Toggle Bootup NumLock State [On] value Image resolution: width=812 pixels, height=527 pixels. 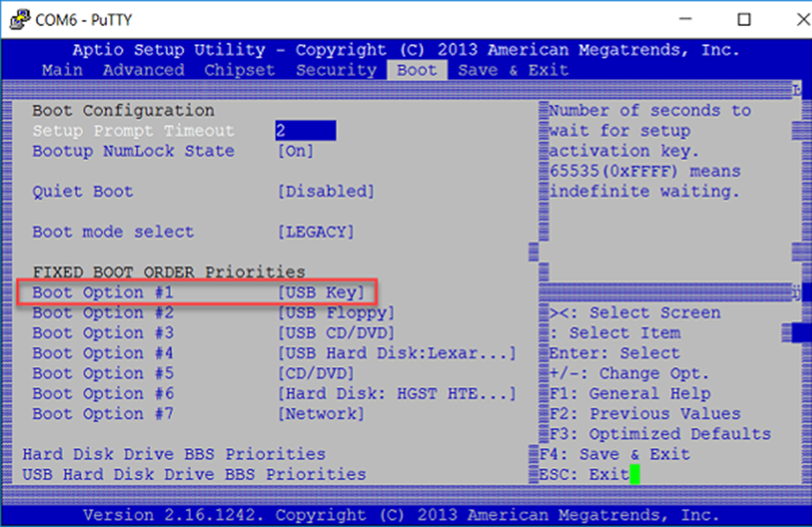coord(295,151)
